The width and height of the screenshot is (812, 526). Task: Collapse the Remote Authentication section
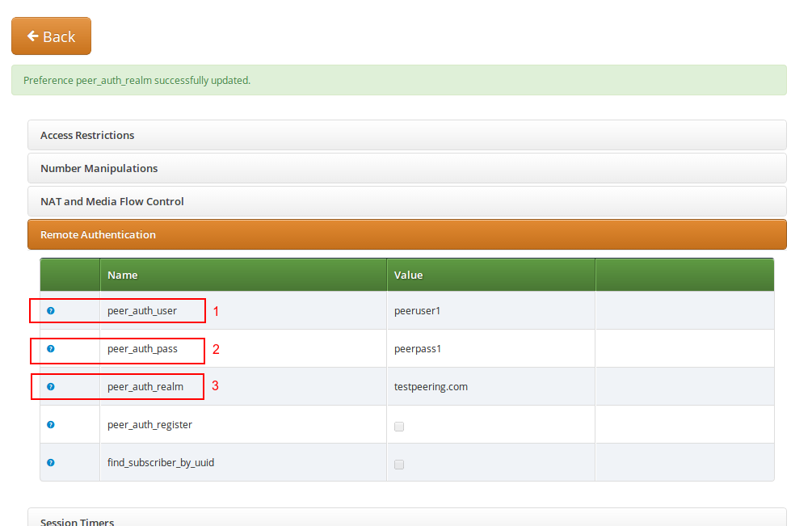coord(97,234)
